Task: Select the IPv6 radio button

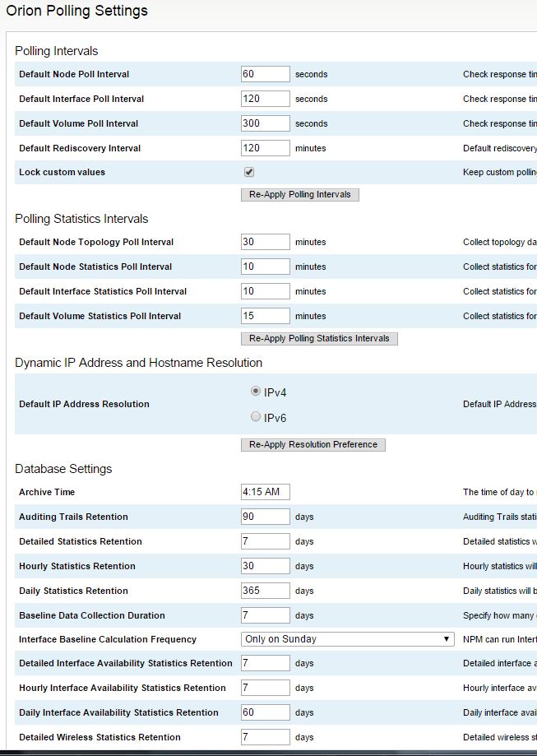Action: (255, 417)
